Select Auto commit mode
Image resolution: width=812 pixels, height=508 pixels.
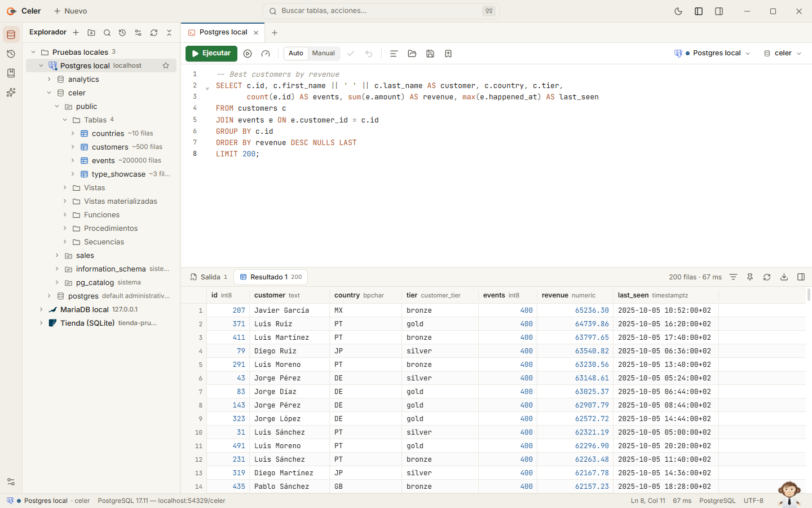click(296, 54)
